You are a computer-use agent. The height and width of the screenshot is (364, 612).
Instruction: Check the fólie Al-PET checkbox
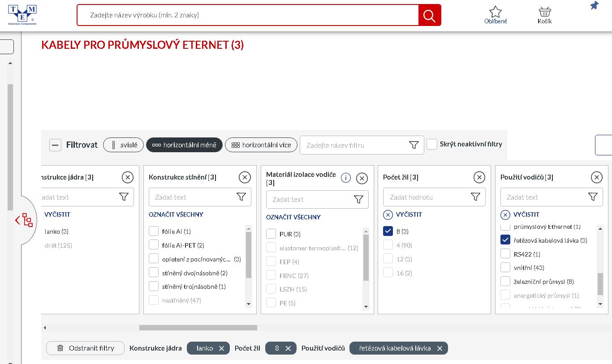pos(154,245)
